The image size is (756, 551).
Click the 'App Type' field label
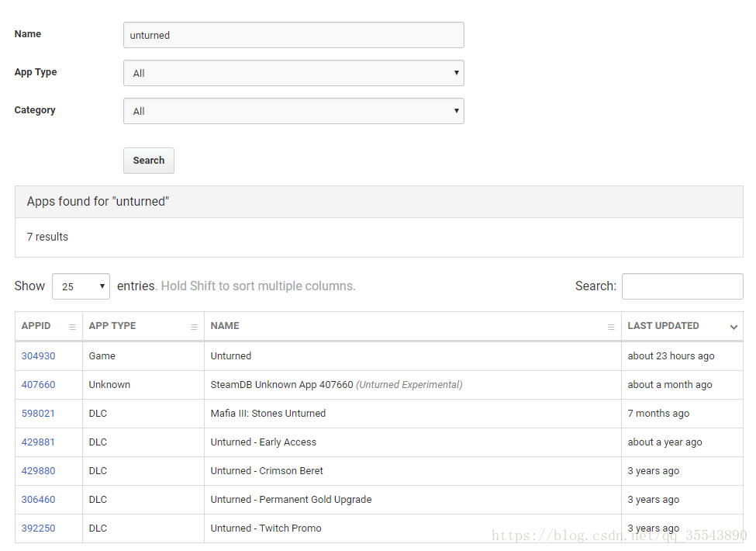(x=35, y=72)
